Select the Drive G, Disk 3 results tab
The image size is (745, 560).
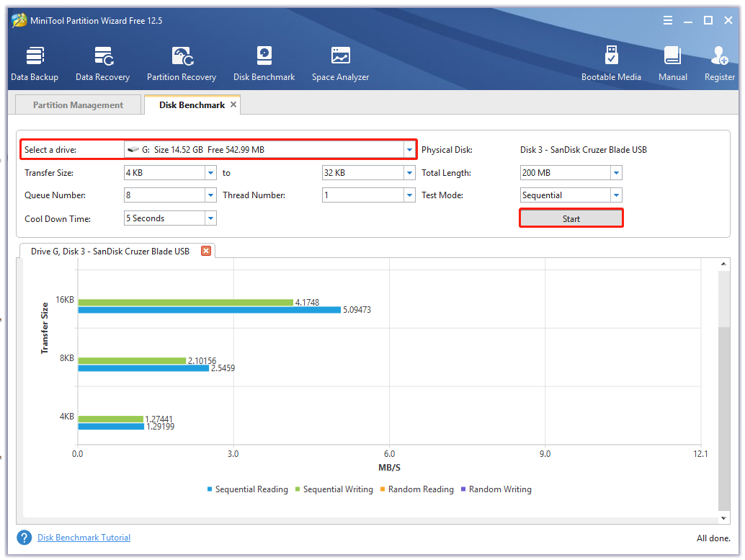point(110,251)
